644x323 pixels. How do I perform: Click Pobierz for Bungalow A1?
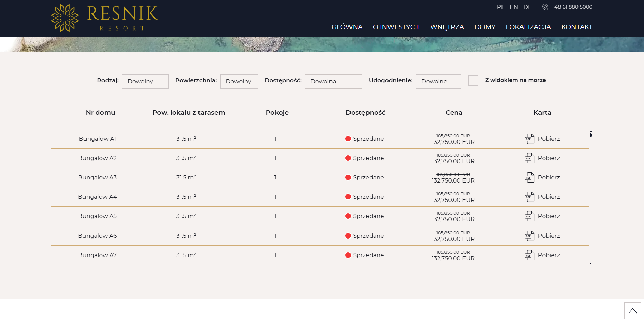(x=549, y=139)
